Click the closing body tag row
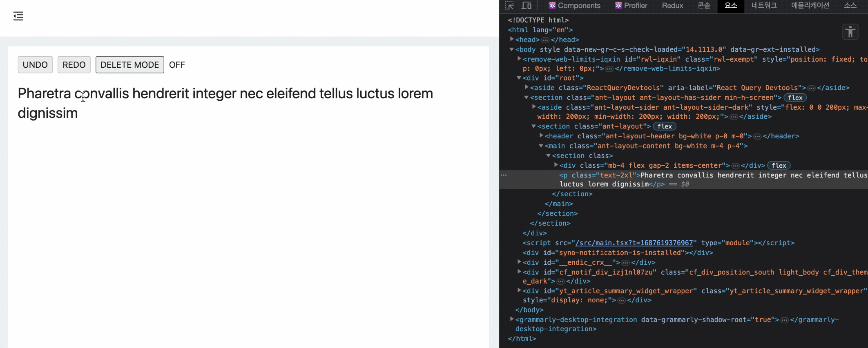Viewport: 868px width, 348px height. pyautogui.click(x=529, y=310)
